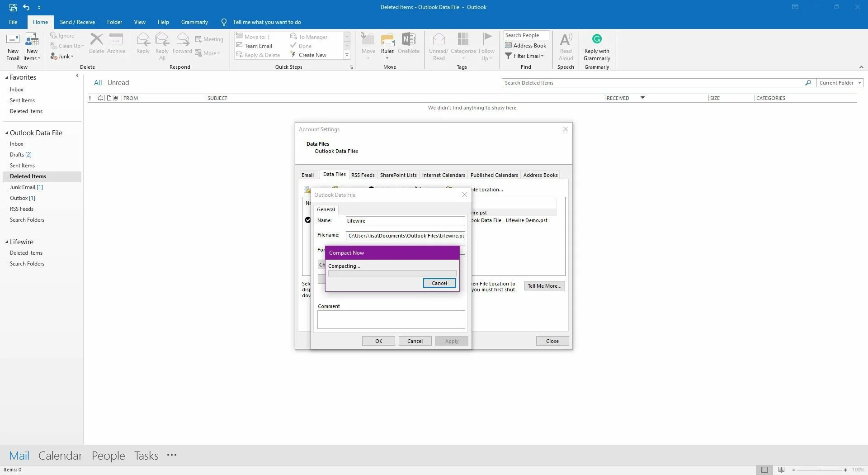Collapse the ribbon with the arrow
The width and height of the screenshot is (868, 475).
[861, 67]
